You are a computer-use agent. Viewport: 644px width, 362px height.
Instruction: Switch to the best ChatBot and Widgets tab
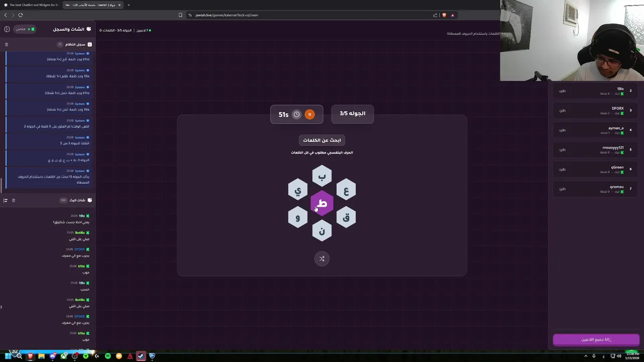[31, 5]
